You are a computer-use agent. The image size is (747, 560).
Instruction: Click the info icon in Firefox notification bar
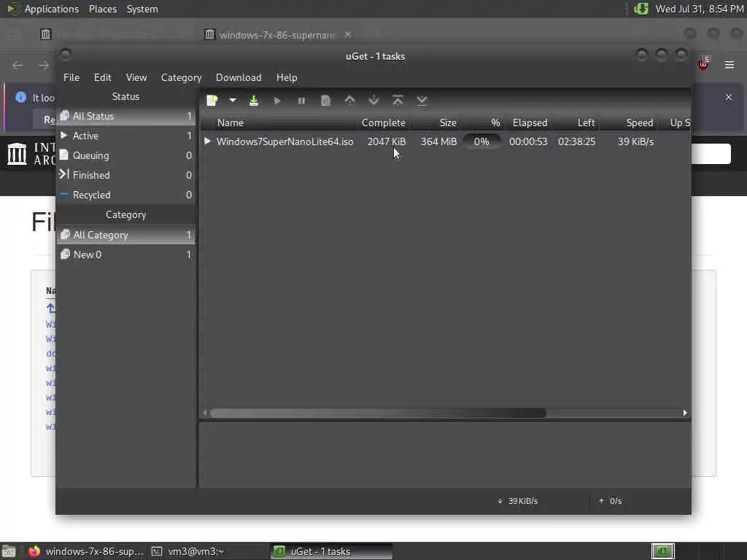(20, 97)
